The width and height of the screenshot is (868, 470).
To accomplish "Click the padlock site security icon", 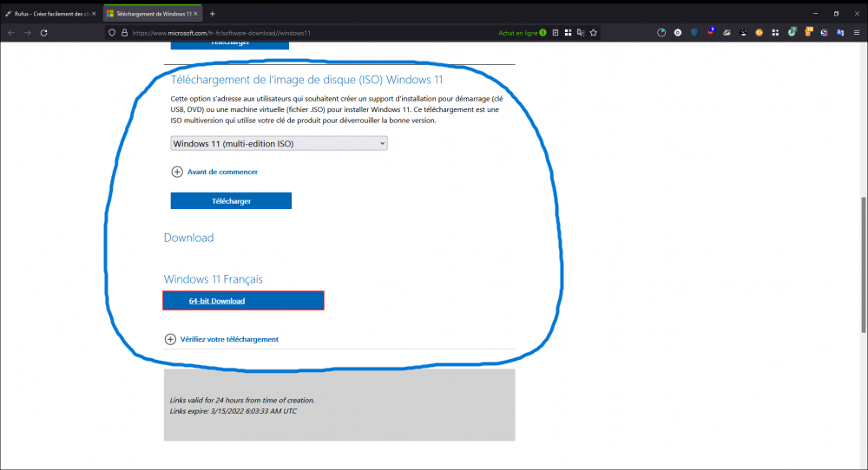I will (x=125, y=32).
